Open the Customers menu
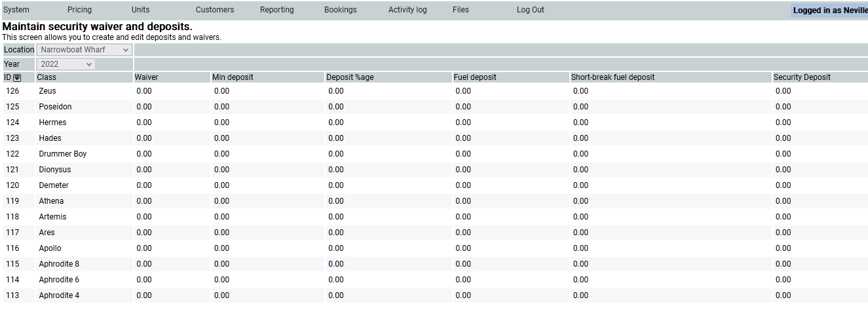The width and height of the screenshot is (868, 321). [x=214, y=10]
